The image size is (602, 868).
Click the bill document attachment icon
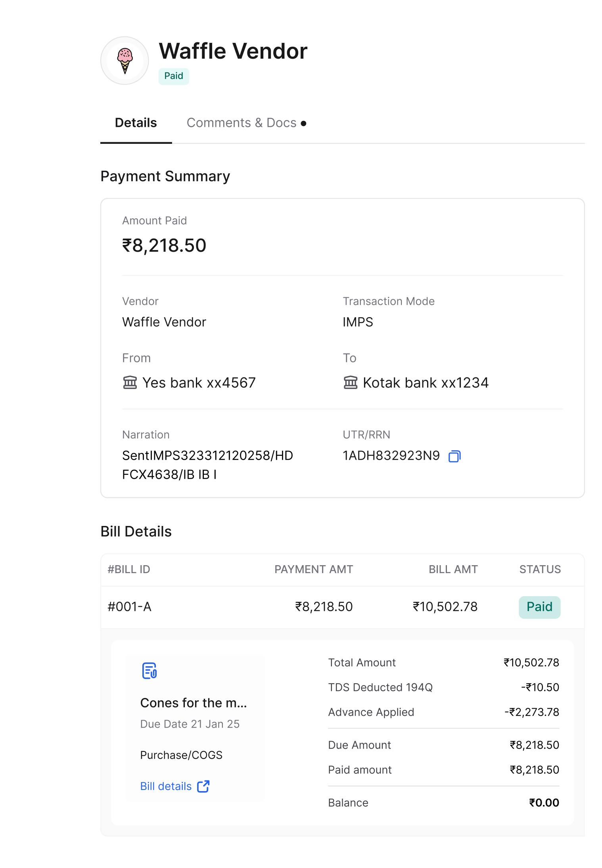tap(150, 671)
